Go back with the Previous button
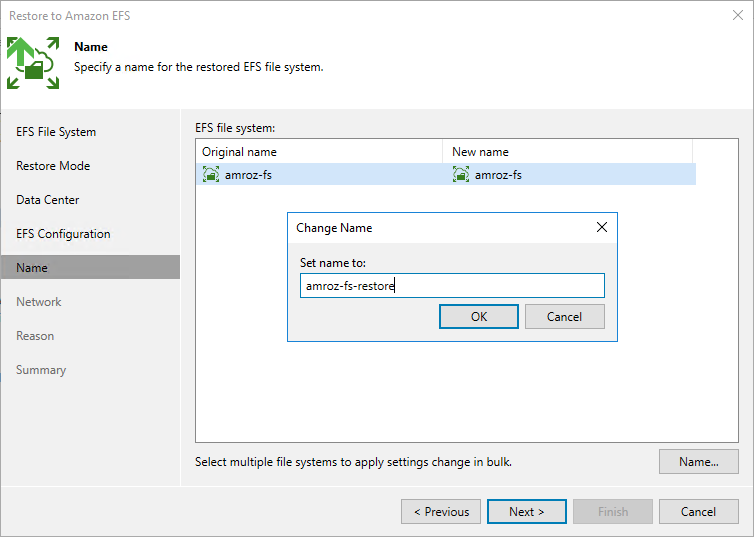 (x=441, y=512)
